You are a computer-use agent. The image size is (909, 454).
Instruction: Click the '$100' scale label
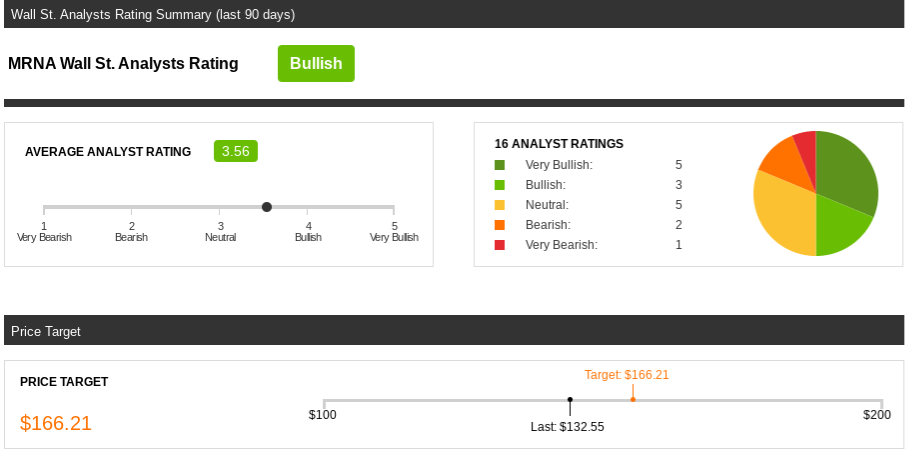322,415
